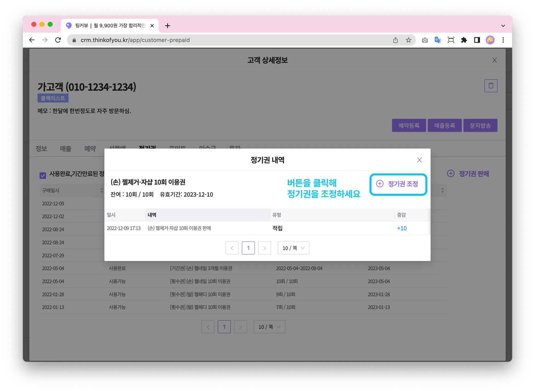This screenshot has height=392, width=535.
Task: Click the 정기권 판매 plus icon
Action: pos(451,174)
